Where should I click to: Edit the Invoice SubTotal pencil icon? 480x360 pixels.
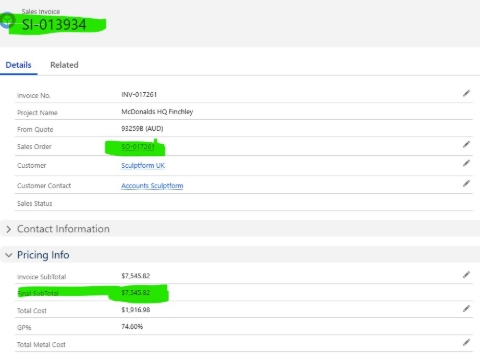(466, 275)
